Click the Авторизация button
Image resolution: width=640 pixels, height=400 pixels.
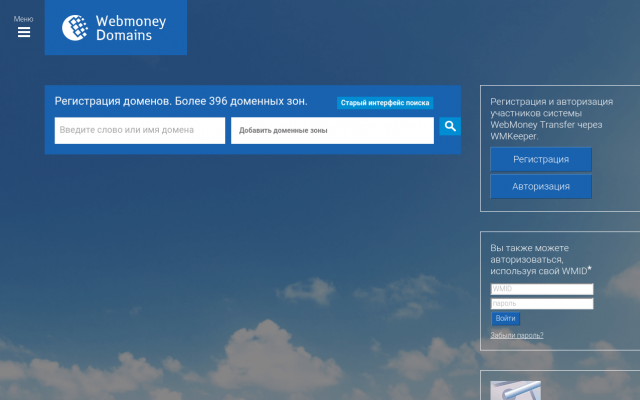pyautogui.click(x=541, y=187)
